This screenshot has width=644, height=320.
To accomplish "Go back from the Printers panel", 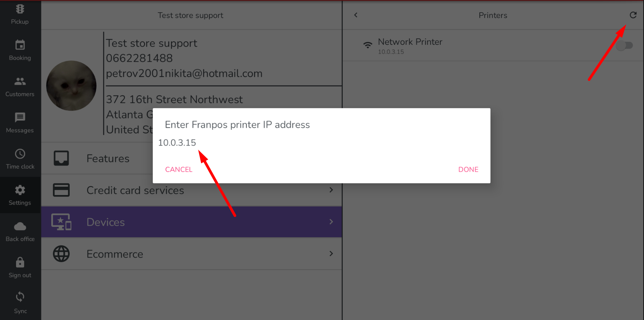I will tap(356, 15).
